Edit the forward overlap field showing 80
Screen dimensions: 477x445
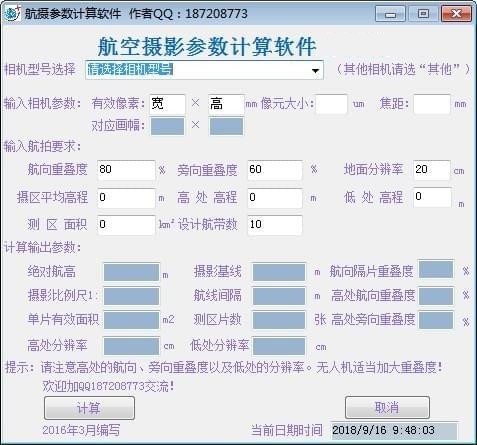pyautogui.click(x=126, y=170)
